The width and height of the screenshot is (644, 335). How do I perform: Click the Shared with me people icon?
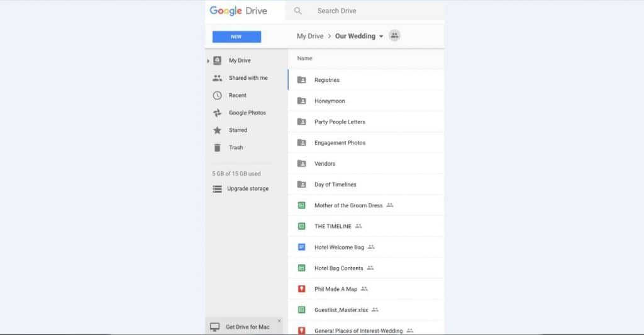tap(217, 78)
